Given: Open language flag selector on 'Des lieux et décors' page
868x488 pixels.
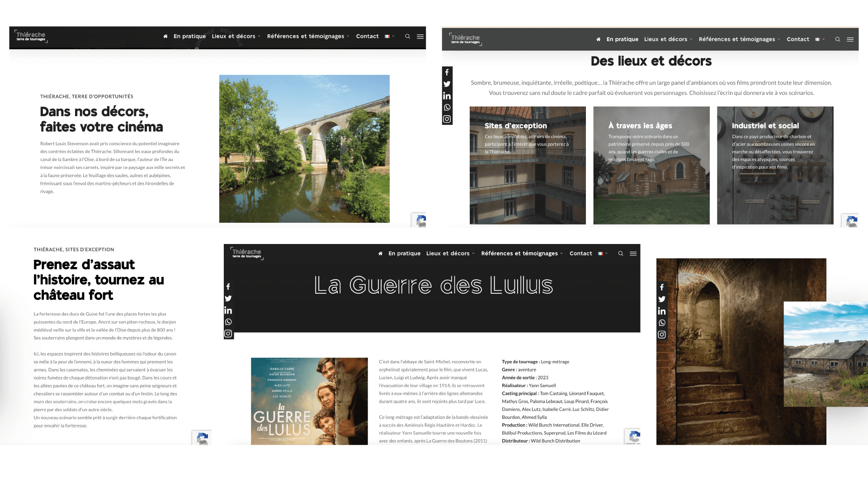Looking at the screenshot, I should pos(820,39).
